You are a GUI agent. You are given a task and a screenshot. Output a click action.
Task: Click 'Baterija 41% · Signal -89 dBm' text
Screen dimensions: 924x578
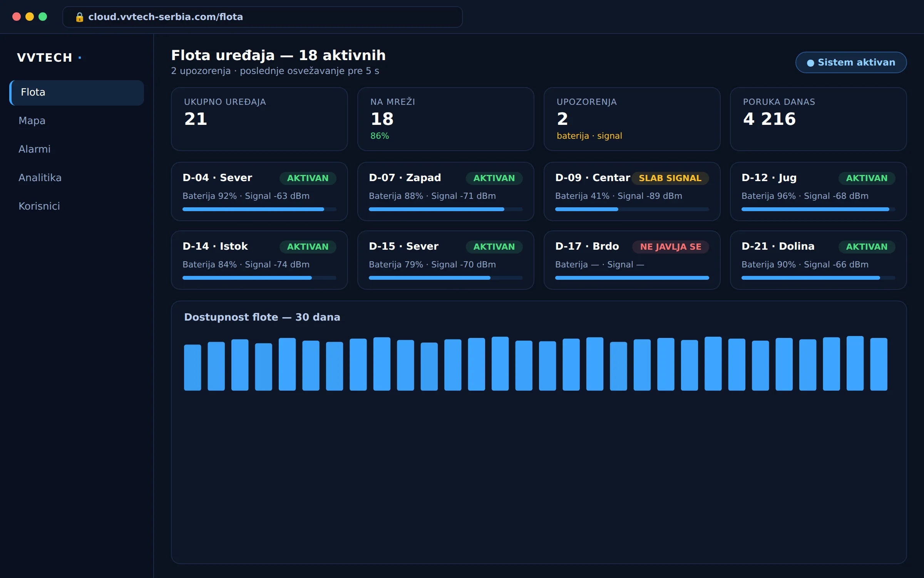pos(619,196)
